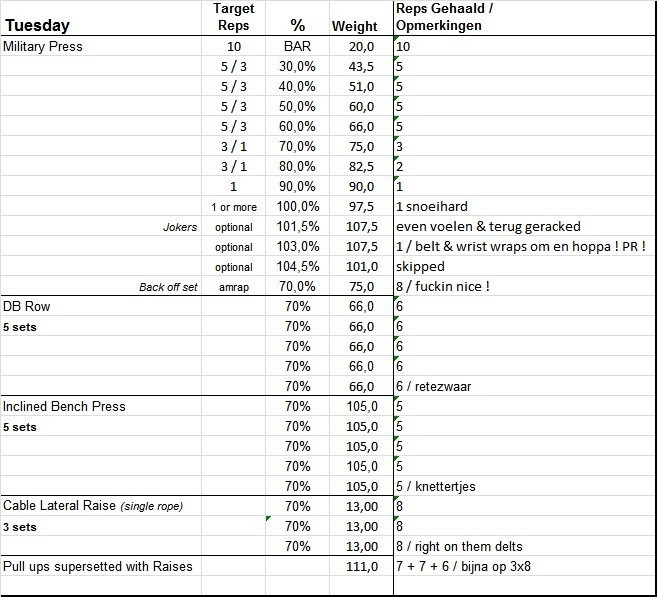Click the '1 or more' target reps cell
Viewport: 657px width, 597px height.
233,207
